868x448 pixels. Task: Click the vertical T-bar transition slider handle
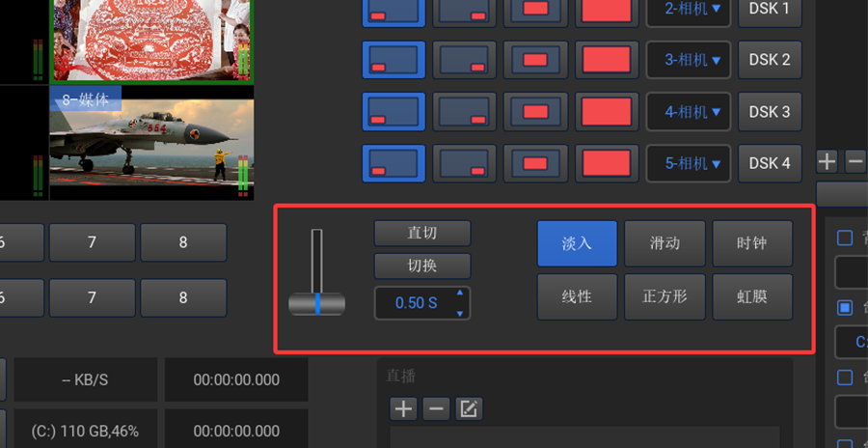(x=316, y=304)
